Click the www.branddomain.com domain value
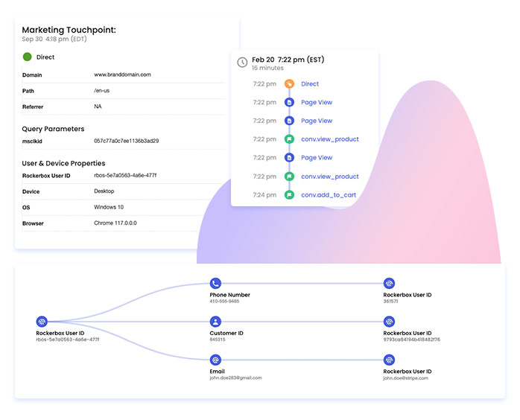Viewport: 520px width, 420px height. [122, 74]
